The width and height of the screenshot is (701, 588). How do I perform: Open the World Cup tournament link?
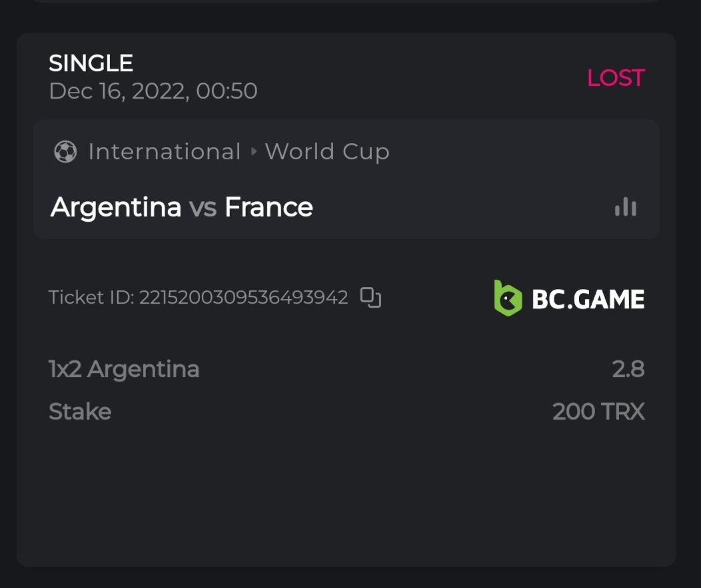point(327,152)
